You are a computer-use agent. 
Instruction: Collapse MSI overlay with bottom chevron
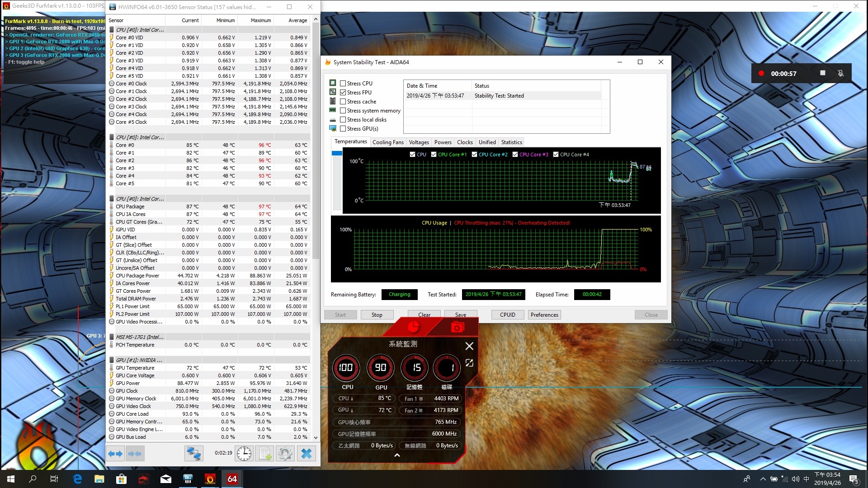click(x=397, y=455)
